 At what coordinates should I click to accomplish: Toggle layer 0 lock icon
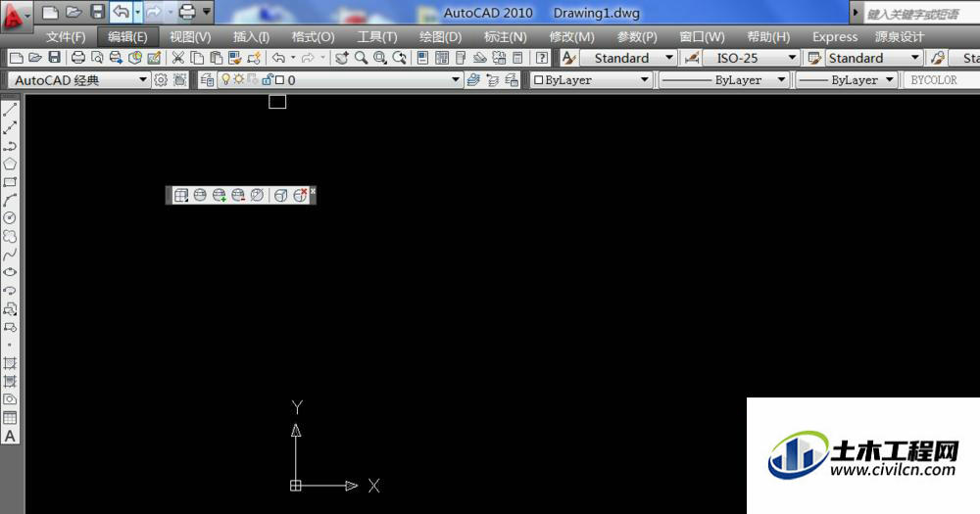[268, 80]
